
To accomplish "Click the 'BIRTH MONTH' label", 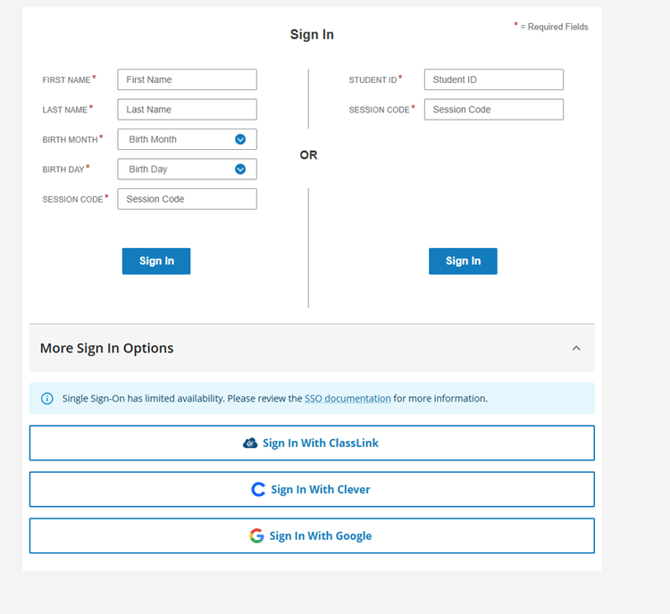I will pyautogui.click(x=70, y=140).
